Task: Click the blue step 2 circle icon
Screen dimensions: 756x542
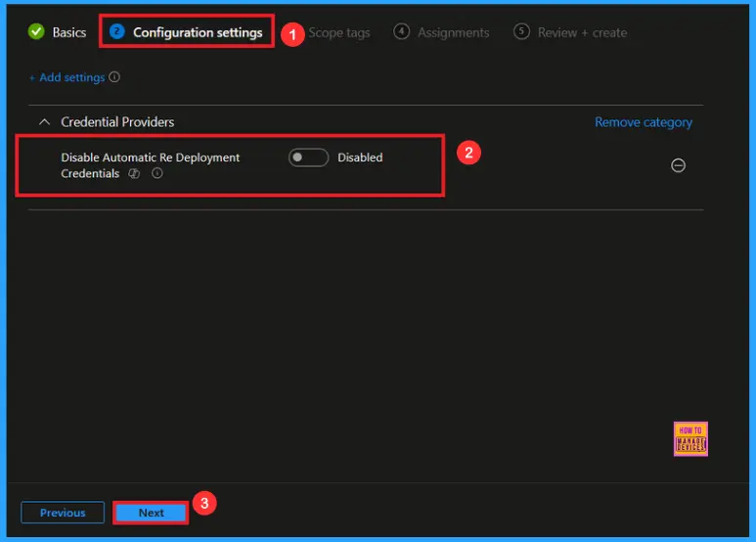Action: (x=117, y=32)
